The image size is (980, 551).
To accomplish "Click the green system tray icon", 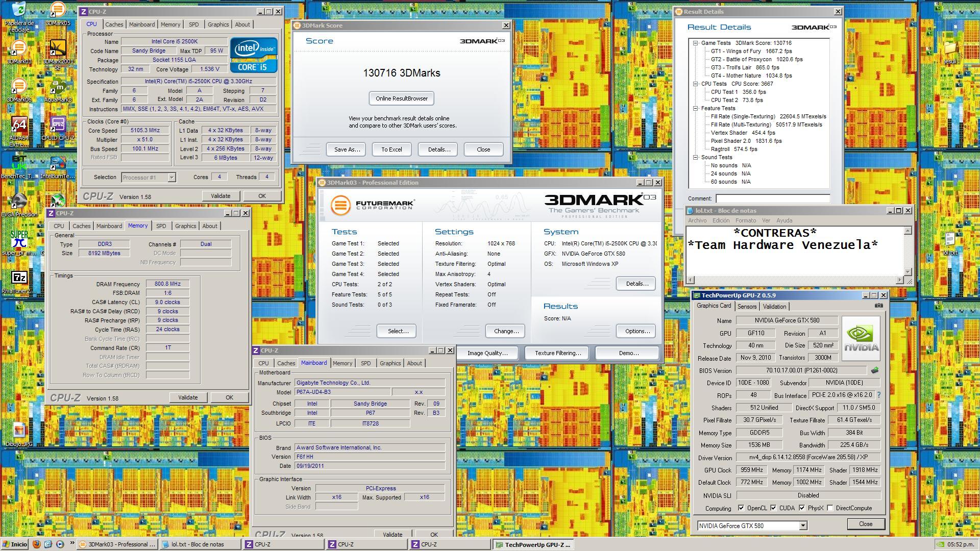I will [941, 544].
